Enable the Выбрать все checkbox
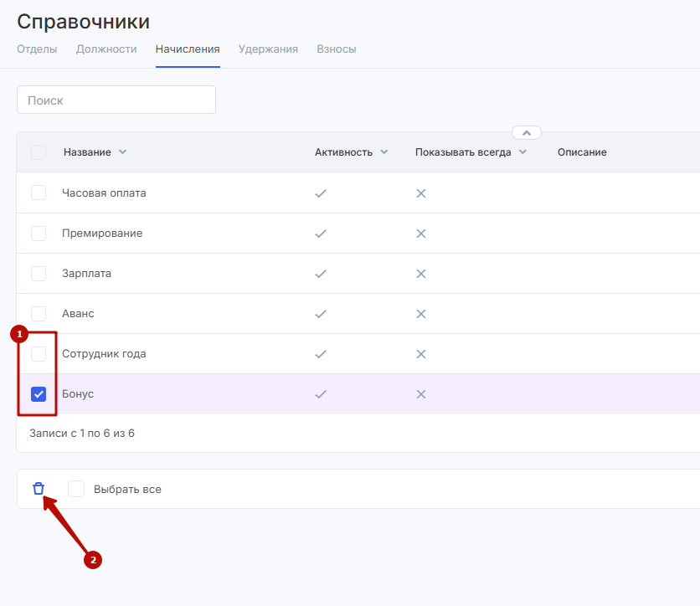Viewport: 700px width, 606px height. (x=76, y=489)
